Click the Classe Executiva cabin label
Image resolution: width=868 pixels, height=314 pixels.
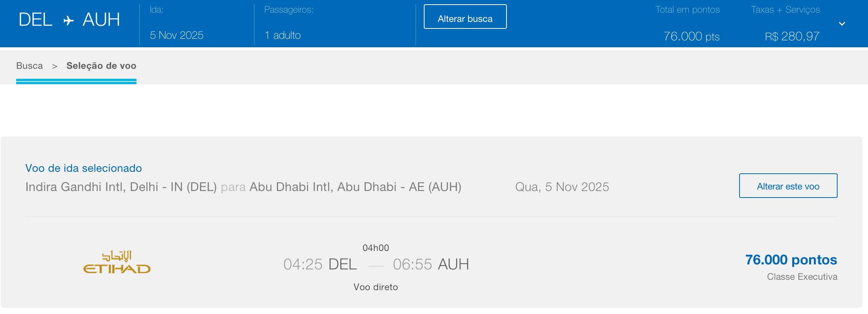(x=802, y=277)
